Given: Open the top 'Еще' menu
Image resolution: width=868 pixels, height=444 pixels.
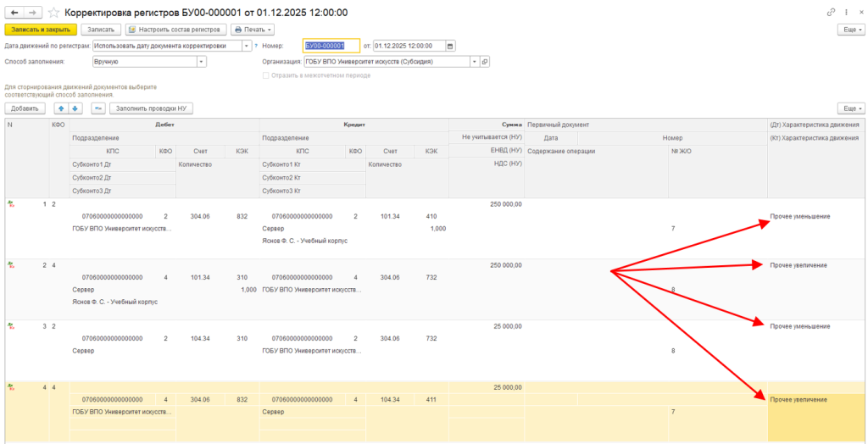Looking at the screenshot, I should click(849, 29).
